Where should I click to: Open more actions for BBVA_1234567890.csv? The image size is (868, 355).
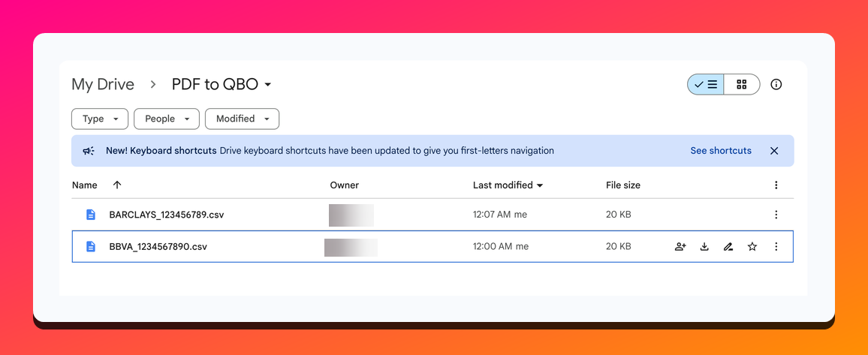[x=776, y=247]
